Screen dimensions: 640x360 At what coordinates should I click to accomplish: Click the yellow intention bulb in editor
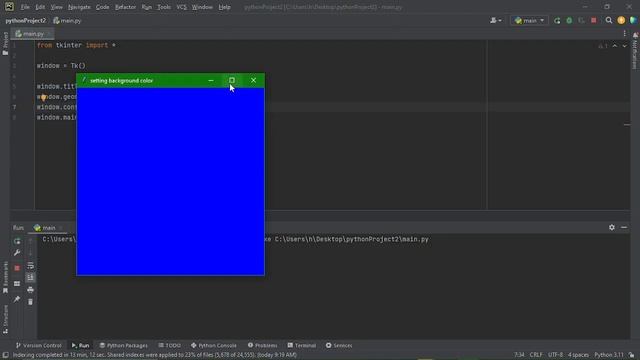point(43,98)
